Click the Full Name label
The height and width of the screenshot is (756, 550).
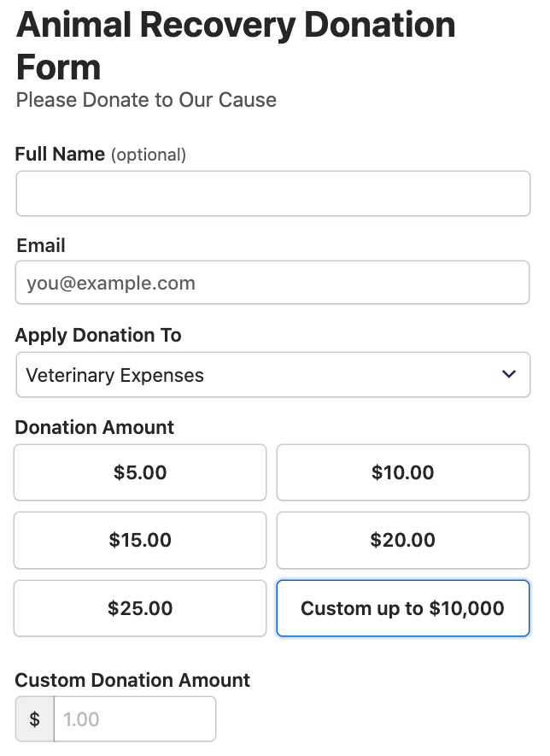[x=60, y=155]
